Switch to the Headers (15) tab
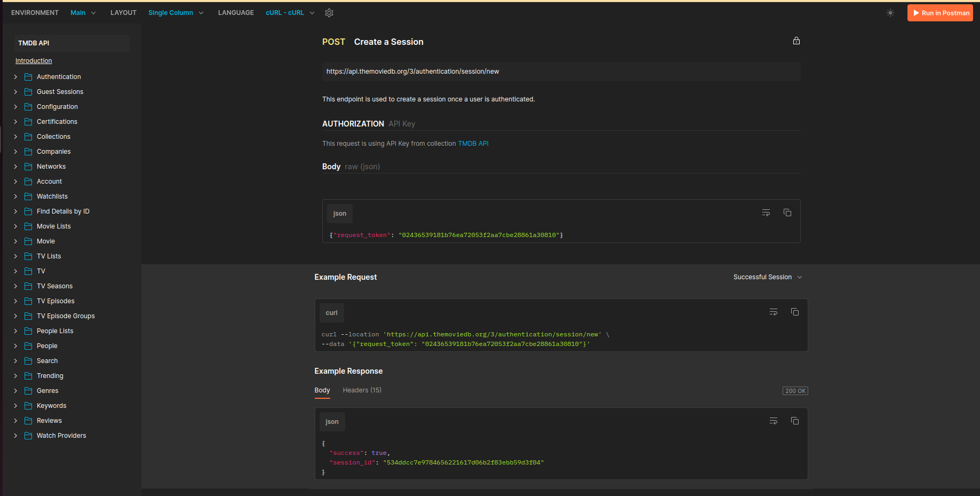The width and height of the screenshot is (980, 496). coord(362,390)
